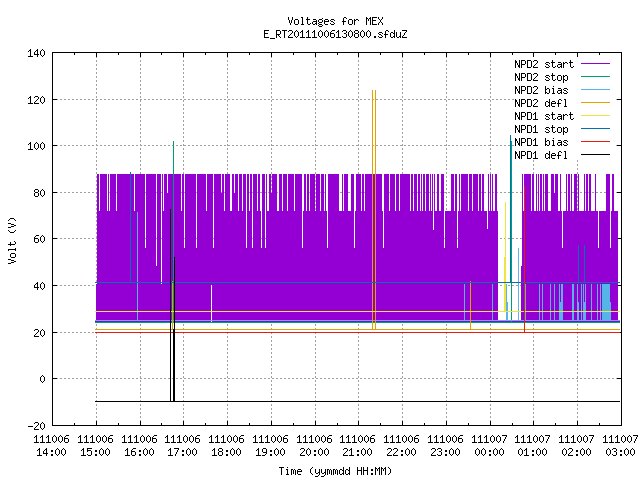Click the 'NPD2 stop' legend label
This screenshot has width=640, height=480.
click(x=541, y=77)
